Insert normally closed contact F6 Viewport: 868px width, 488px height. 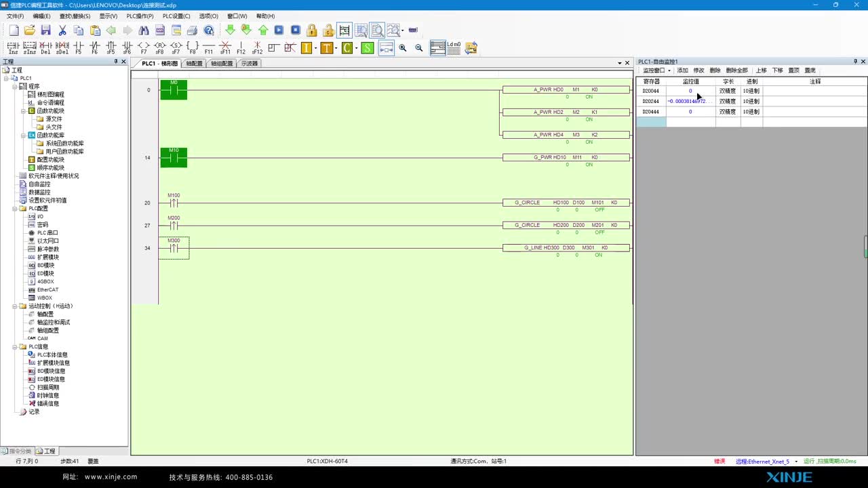click(x=95, y=47)
